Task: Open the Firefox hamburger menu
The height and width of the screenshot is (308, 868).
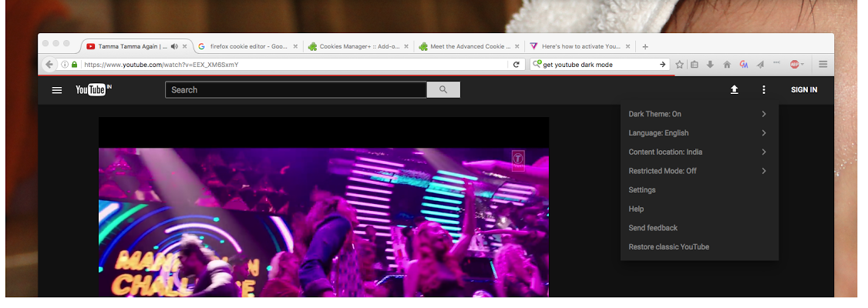Action: pyautogui.click(x=823, y=65)
